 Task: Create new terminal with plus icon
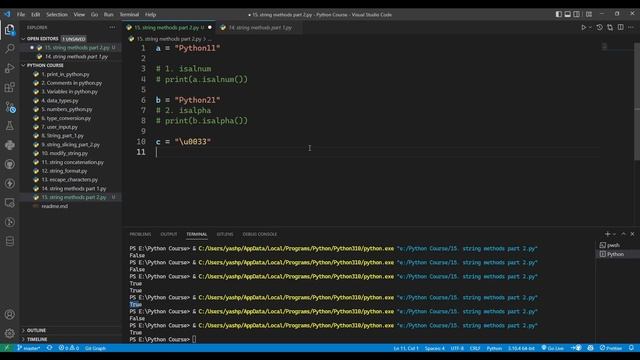[607, 234]
